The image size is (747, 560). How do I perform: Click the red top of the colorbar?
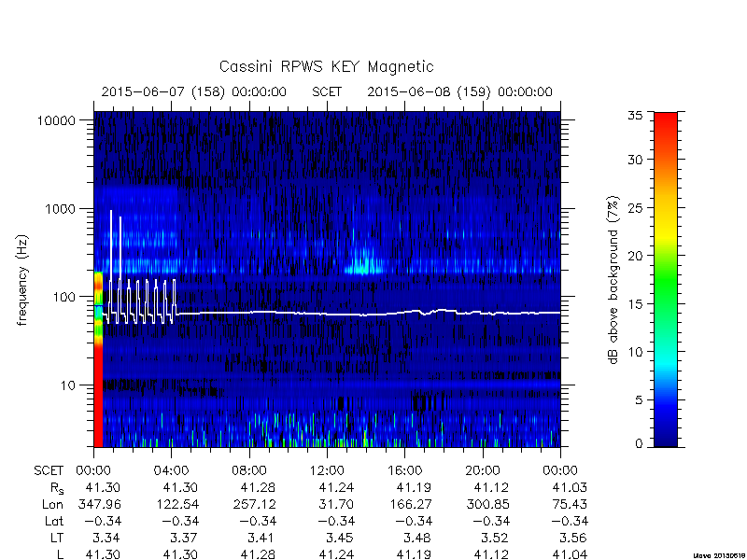[x=666, y=125]
